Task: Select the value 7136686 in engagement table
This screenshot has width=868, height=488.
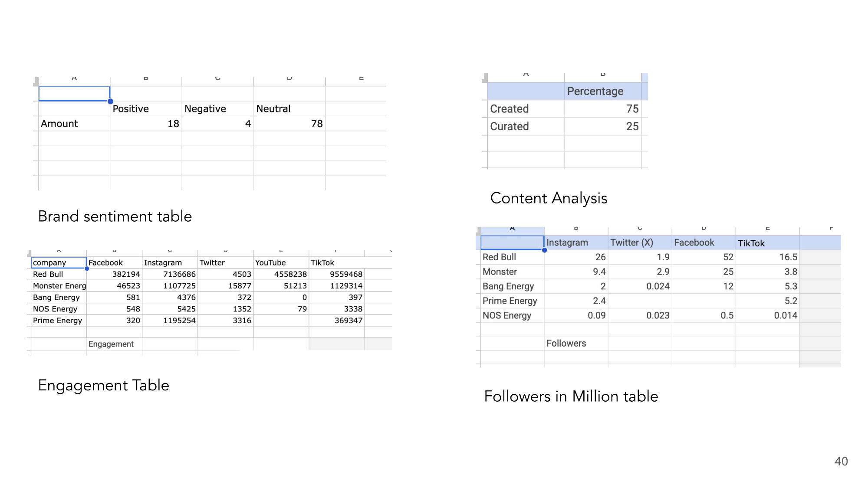Action: point(170,274)
